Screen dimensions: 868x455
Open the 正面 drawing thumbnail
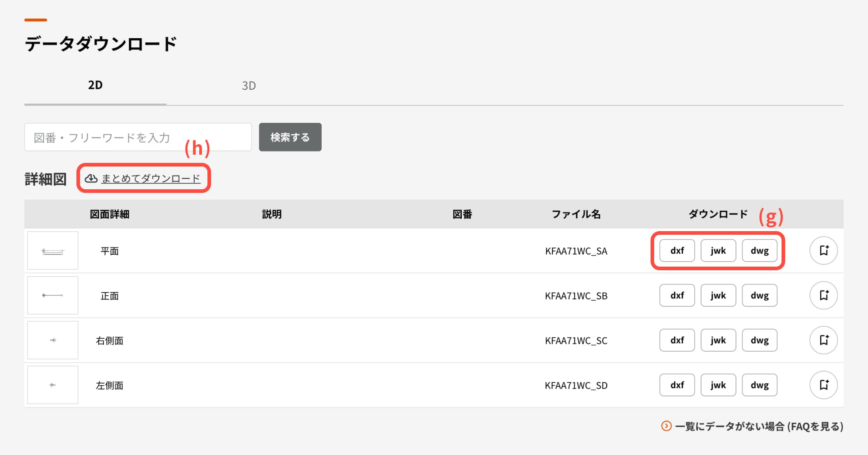[x=53, y=295]
